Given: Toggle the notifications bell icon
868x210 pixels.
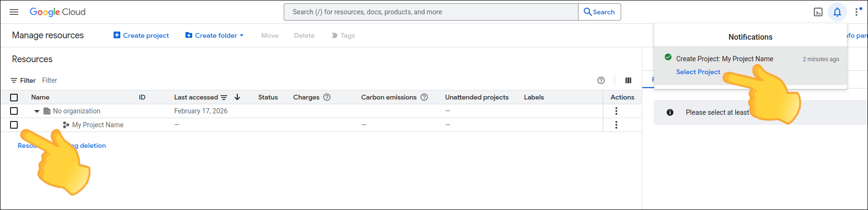Looking at the screenshot, I should point(837,12).
